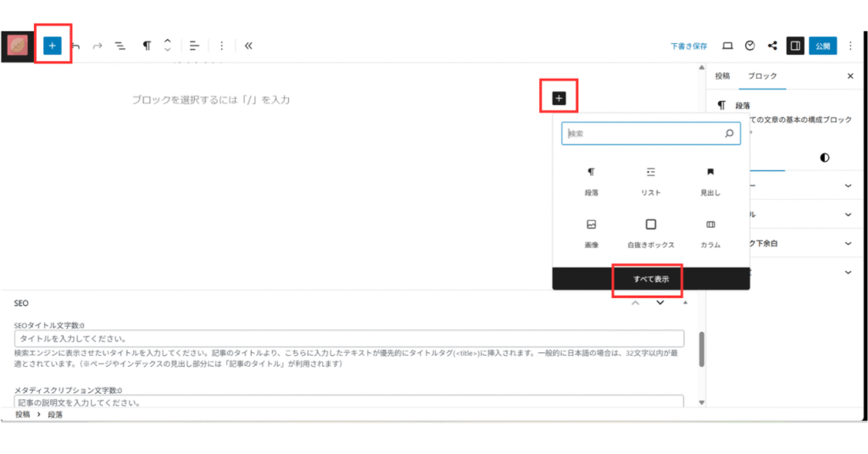Insert the リスト block
Viewport: 868px width, 454px height.
(650, 181)
